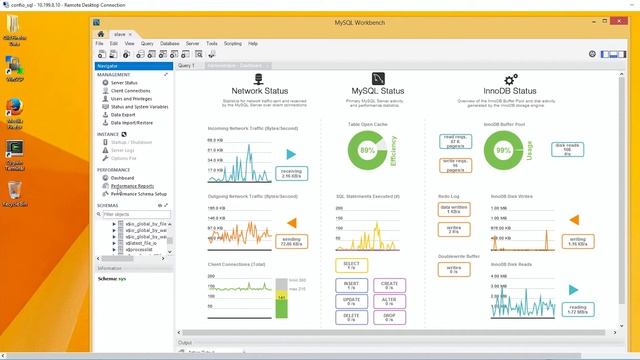Click Users and Privileges icon
The image size is (640, 360).
click(105, 98)
